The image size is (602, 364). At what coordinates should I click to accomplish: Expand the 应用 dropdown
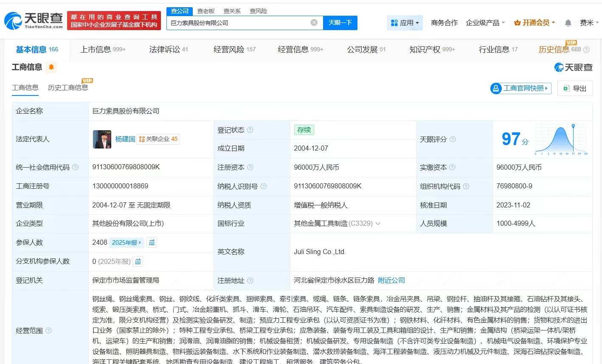[x=405, y=23]
